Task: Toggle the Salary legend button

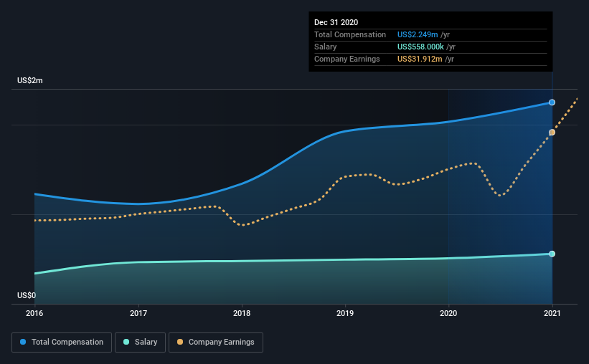Action: click(140, 343)
